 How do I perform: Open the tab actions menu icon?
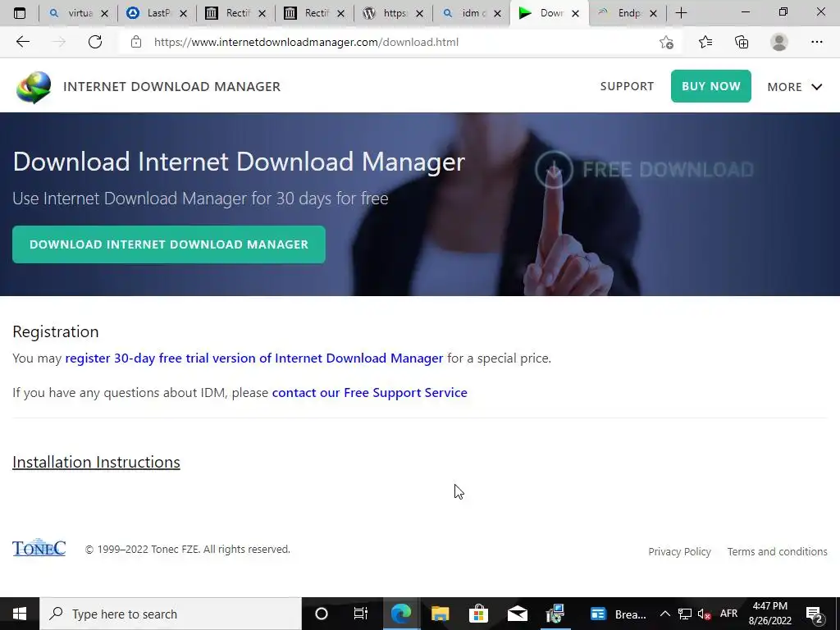[x=20, y=13]
